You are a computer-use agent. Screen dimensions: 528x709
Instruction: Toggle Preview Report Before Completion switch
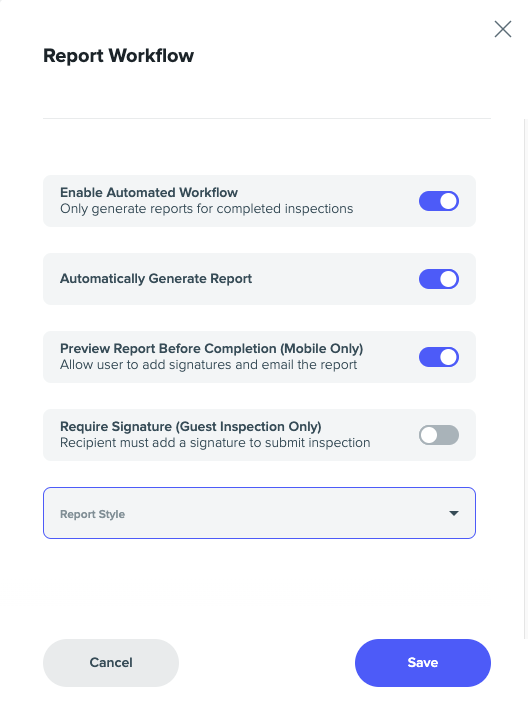click(439, 357)
